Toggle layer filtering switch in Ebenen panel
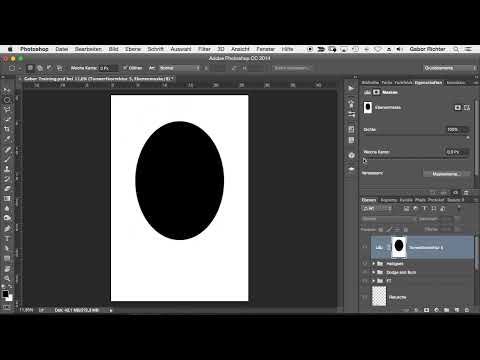 (459, 208)
